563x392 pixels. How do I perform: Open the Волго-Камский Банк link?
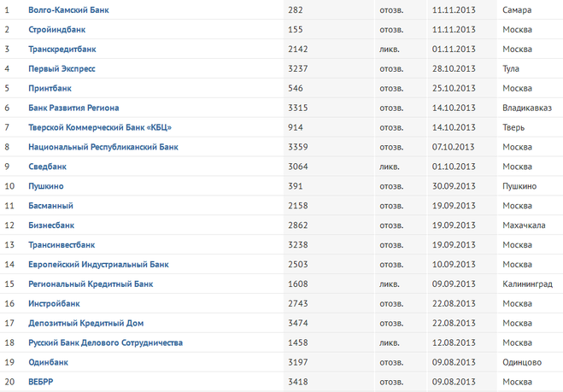click(68, 10)
